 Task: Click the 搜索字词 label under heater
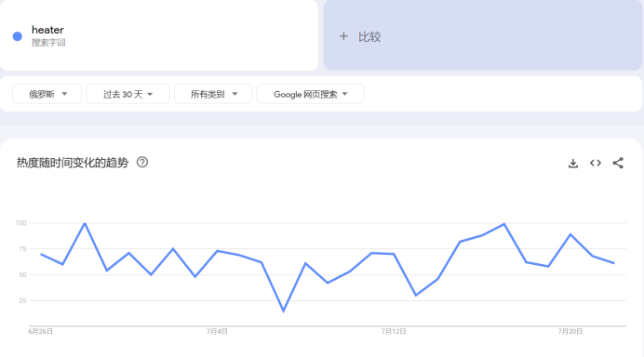tap(48, 42)
